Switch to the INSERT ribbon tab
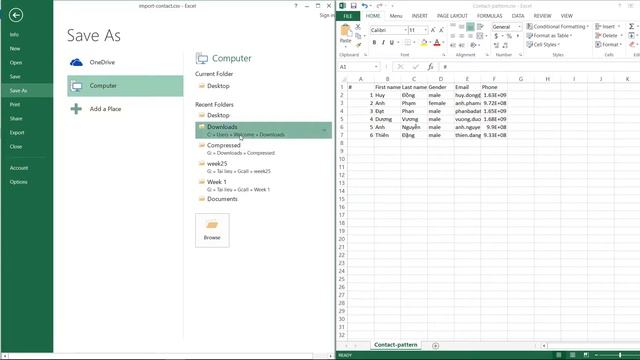640x360 pixels. (x=419, y=16)
